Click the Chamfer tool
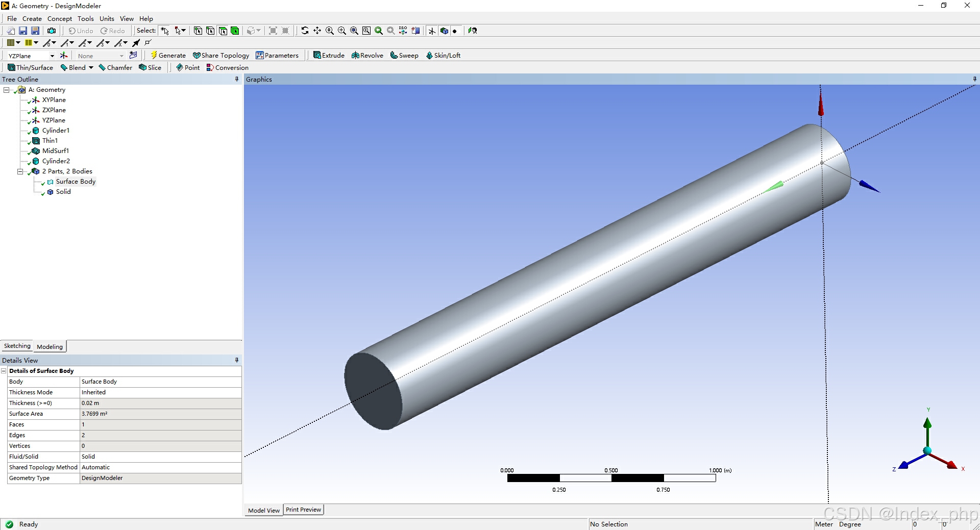 pyautogui.click(x=115, y=67)
